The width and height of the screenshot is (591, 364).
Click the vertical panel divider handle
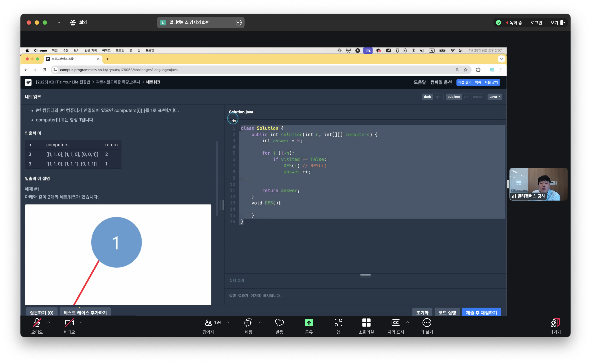pos(222,205)
